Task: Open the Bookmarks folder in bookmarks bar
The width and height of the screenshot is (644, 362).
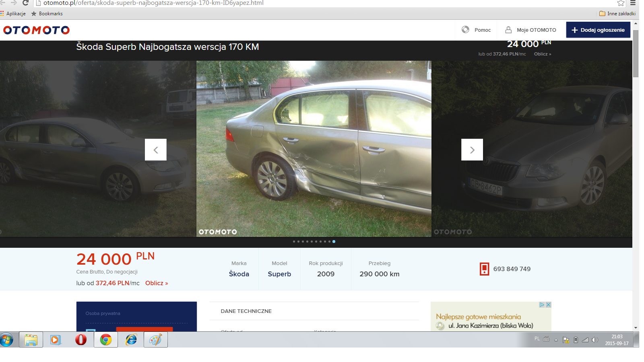Action: pyautogui.click(x=47, y=14)
